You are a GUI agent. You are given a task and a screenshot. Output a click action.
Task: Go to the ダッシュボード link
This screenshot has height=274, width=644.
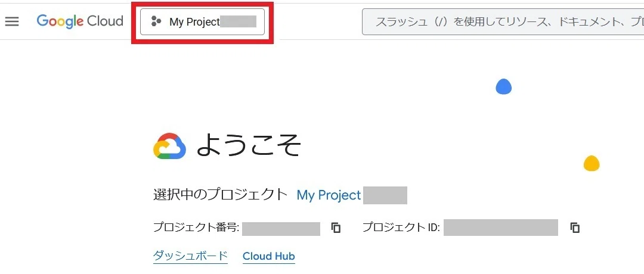(190, 256)
